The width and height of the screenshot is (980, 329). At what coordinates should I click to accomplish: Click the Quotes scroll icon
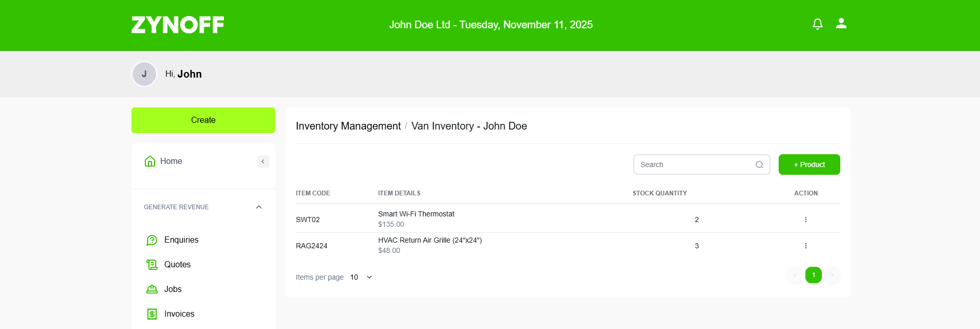[152, 265]
